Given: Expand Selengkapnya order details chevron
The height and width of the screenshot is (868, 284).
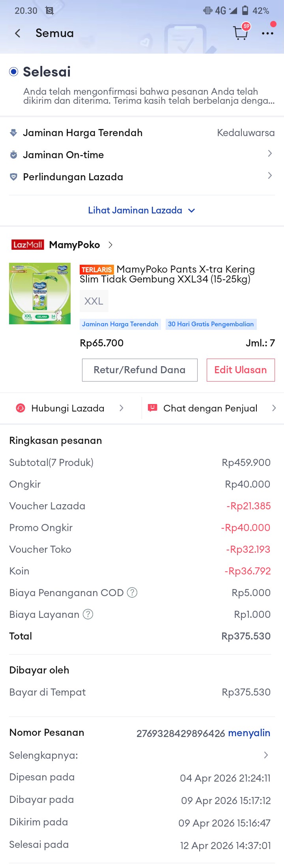Looking at the screenshot, I should click(x=266, y=755).
